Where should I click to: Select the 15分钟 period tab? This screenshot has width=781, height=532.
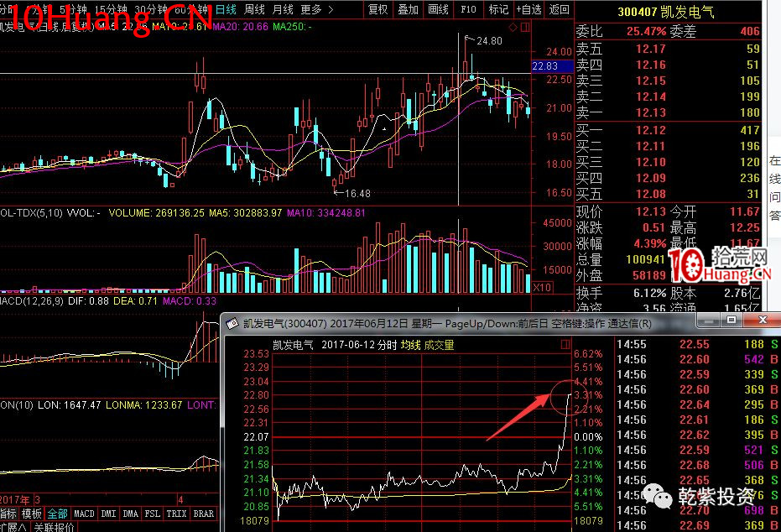[111, 9]
